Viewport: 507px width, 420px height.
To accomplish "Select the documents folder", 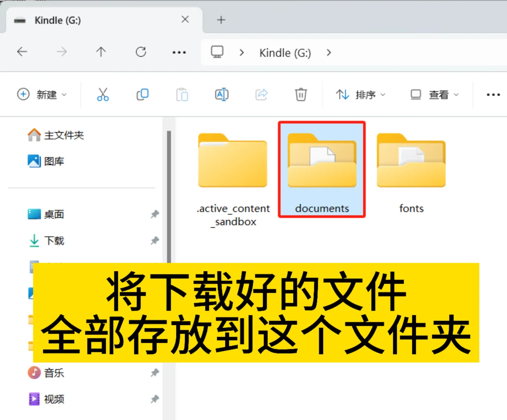I will (x=322, y=170).
